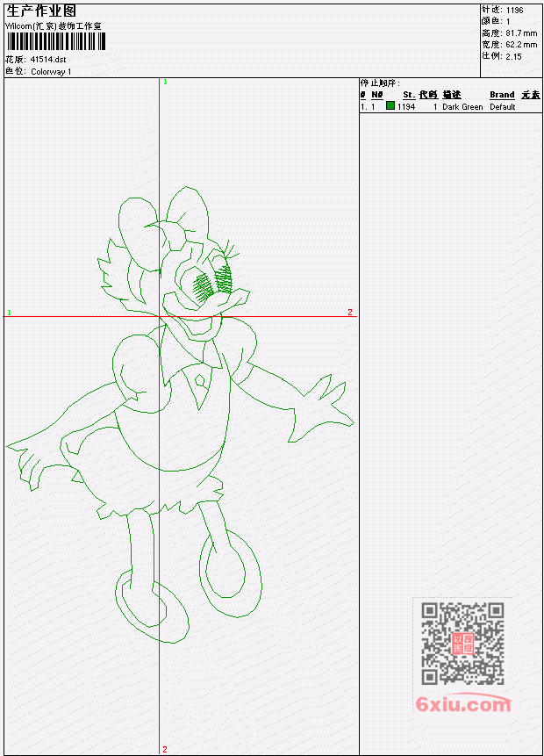This screenshot has width=544, height=756.
Task: Click the barcode under the studio name
Action: [x=56, y=41]
